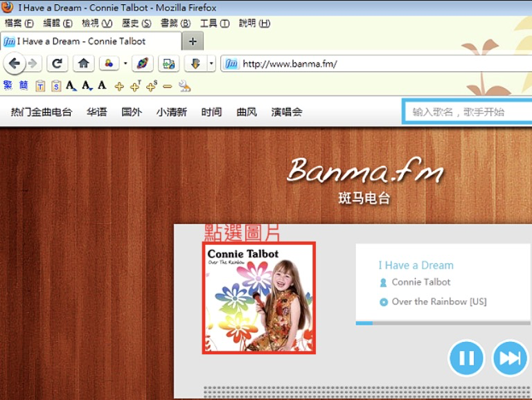The width and height of the screenshot is (532, 400).
Task: Expand dropdown arrow next to the downloads button
Action: coord(211,64)
